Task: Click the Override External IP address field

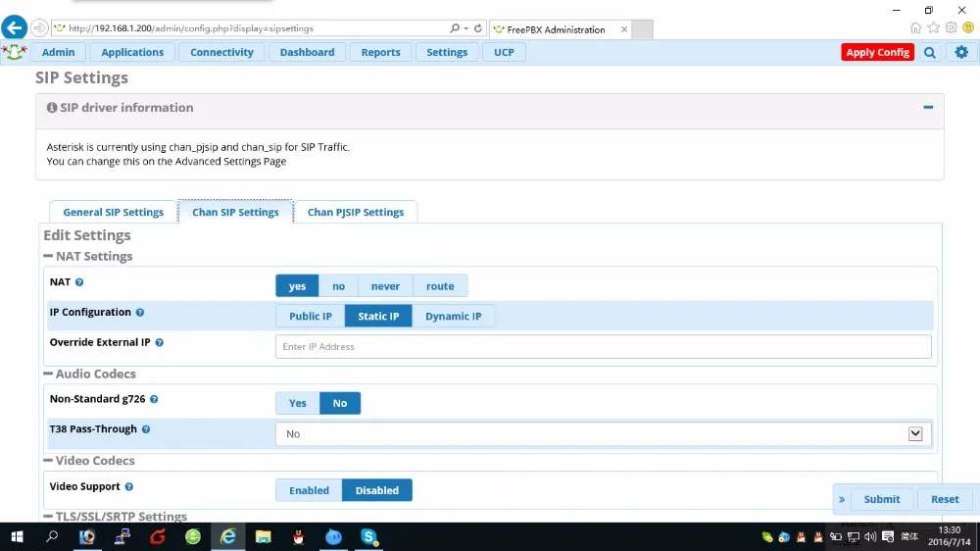Action: click(x=603, y=346)
